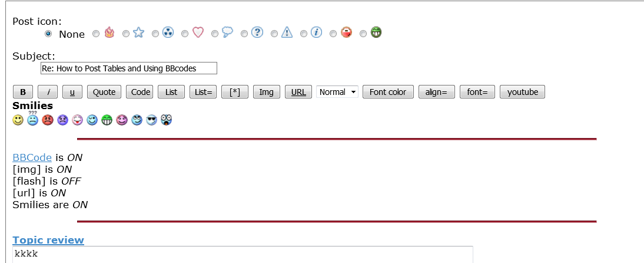The width and height of the screenshot is (644, 263).
Task: Click the '[flash] is OFF' status text
Action: pos(47,181)
